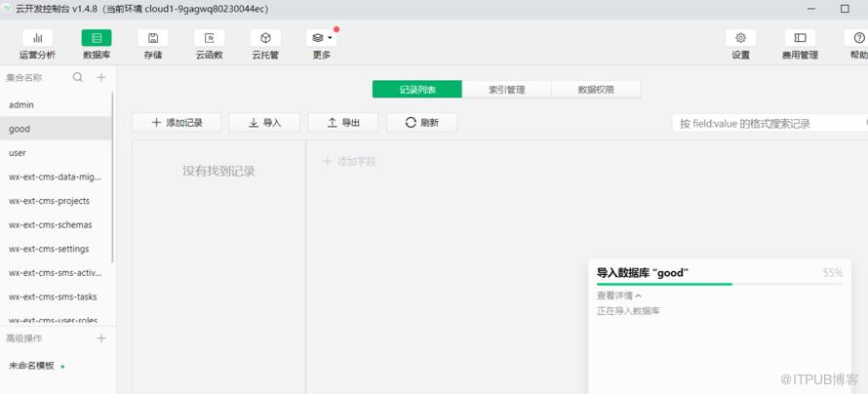The width and height of the screenshot is (868, 394).
Task: Collapse the 查看详情 details expander
Action: click(619, 296)
